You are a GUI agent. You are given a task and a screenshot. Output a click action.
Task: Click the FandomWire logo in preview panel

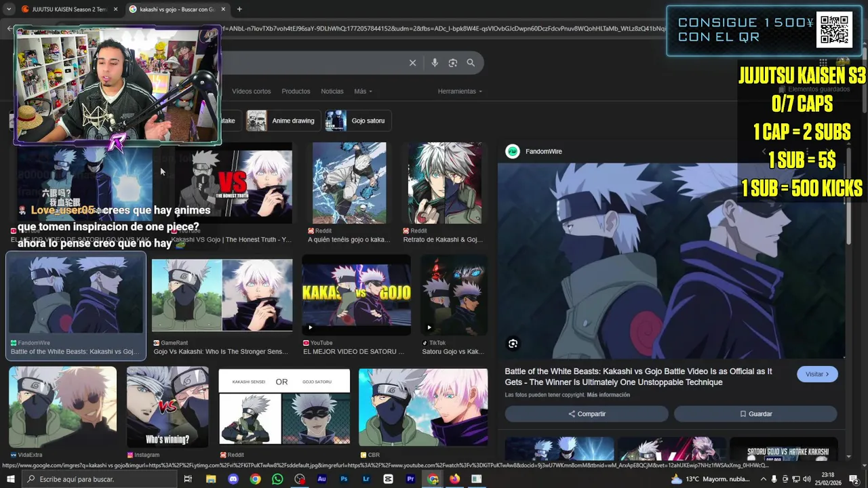click(513, 151)
